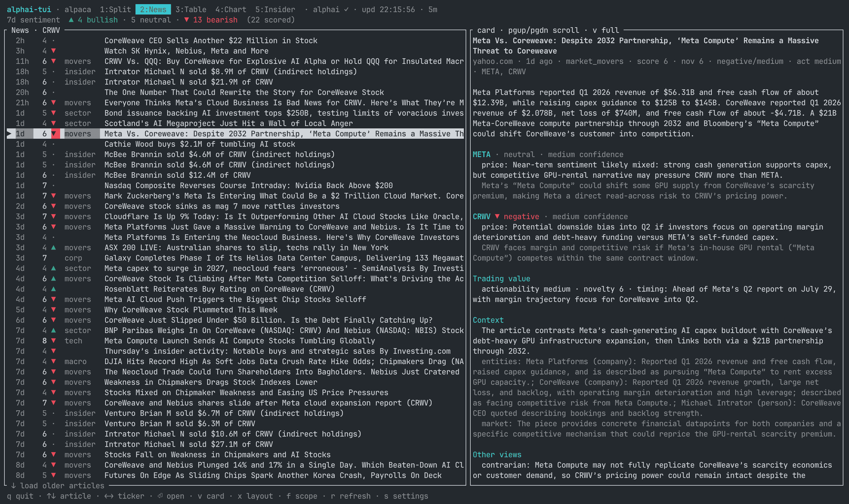This screenshot has height=504, width=849.
Task: Click the red bearish triangle in sentiment bar
Action: coord(187,20)
